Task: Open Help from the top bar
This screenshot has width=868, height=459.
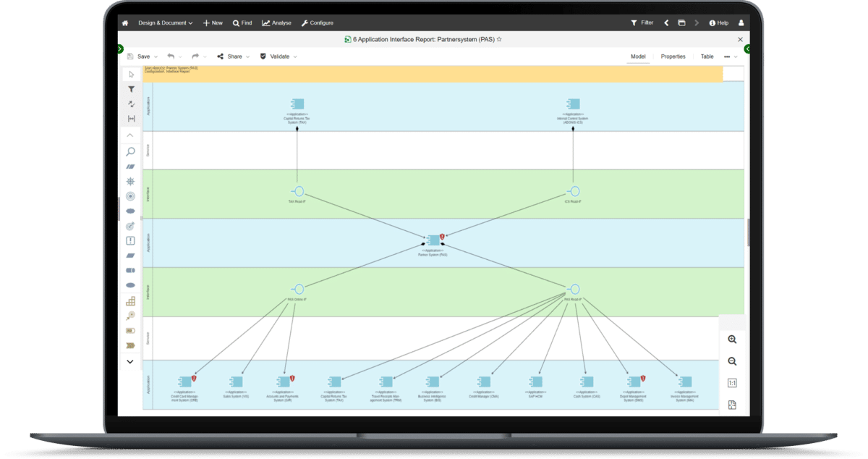Action: (719, 22)
